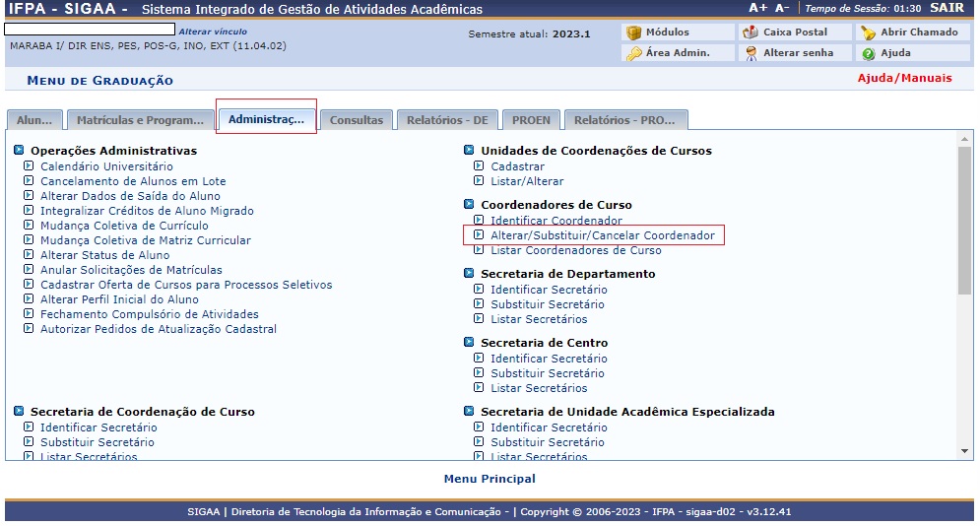Click the vertical scrollbar thumb in menu panel
Screen dimensions: 980x526
[964, 220]
